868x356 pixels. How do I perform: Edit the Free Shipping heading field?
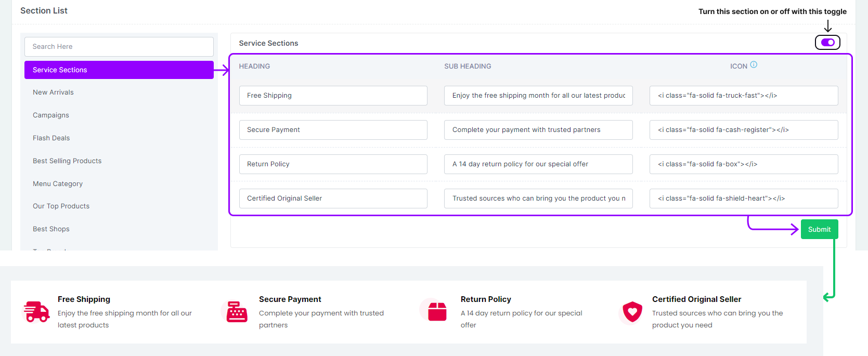click(333, 96)
